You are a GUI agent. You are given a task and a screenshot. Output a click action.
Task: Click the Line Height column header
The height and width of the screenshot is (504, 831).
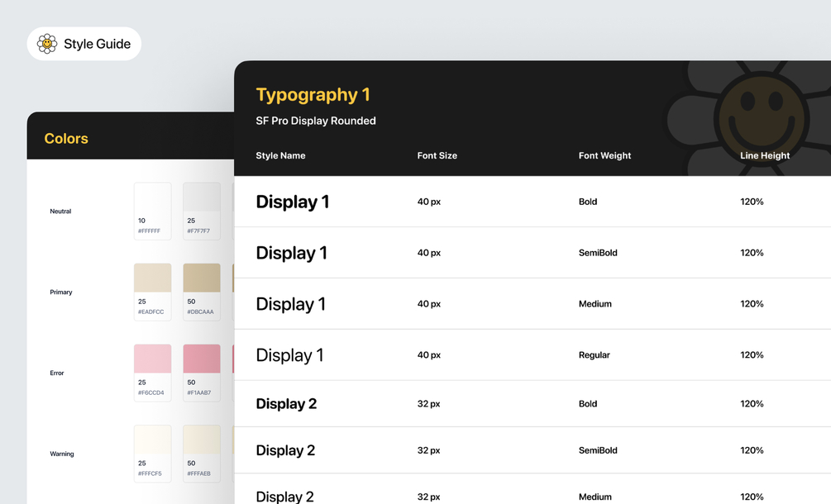pos(765,155)
